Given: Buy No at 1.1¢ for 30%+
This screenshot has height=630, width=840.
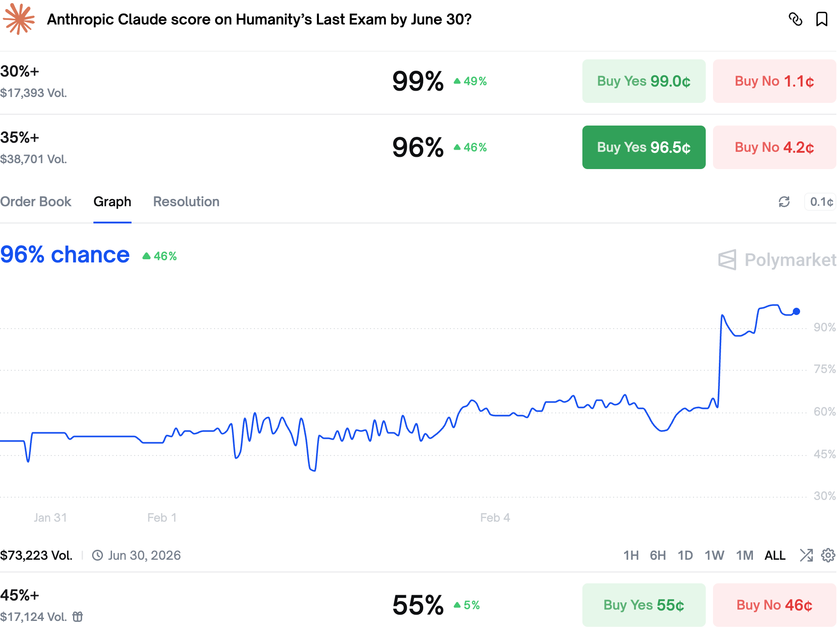Looking at the screenshot, I should click(x=774, y=82).
